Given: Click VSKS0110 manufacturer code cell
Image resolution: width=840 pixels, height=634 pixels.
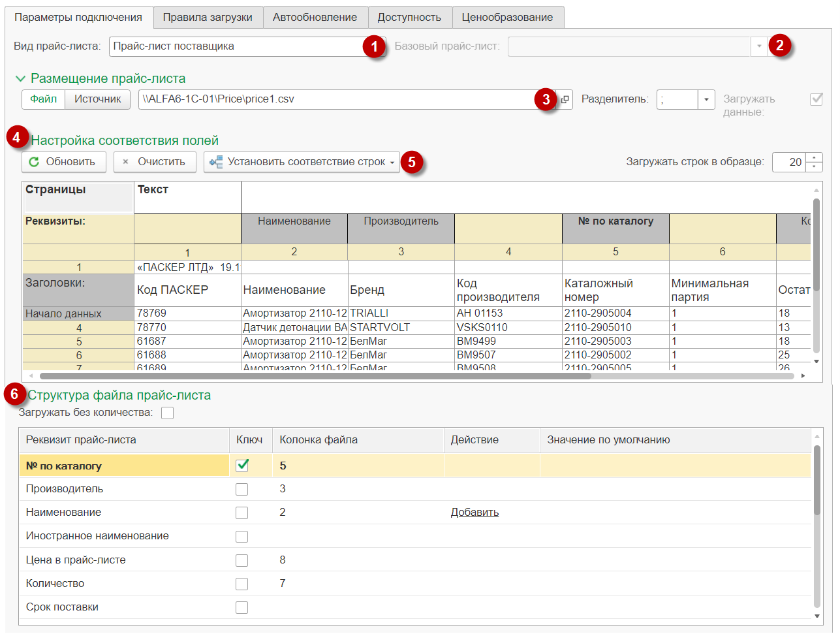Looking at the screenshot, I should click(x=508, y=328).
